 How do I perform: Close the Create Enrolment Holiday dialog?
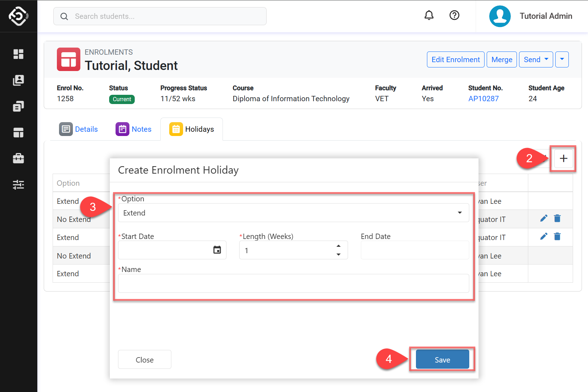coord(145,359)
